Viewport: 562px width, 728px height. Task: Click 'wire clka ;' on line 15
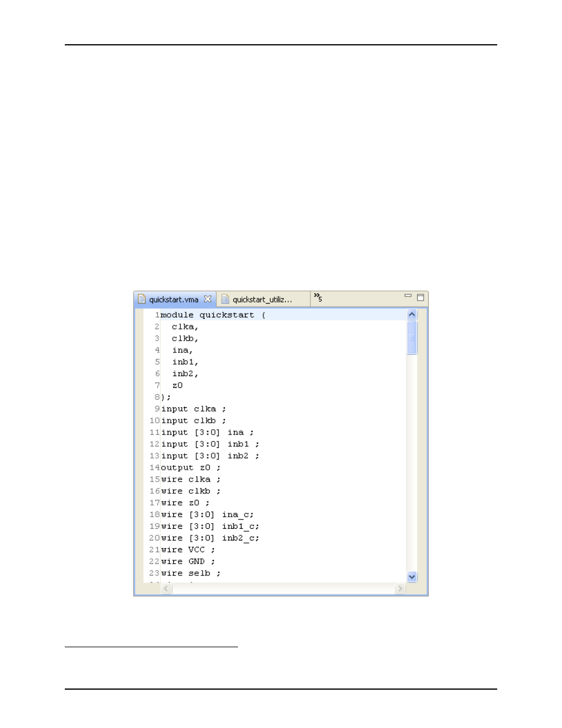pos(191,480)
